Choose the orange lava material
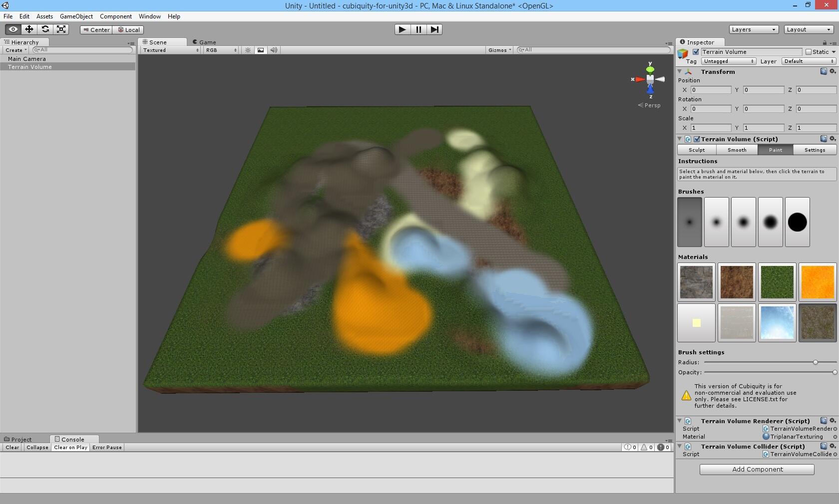Screen dimensions: 839x504 point(818,282)
